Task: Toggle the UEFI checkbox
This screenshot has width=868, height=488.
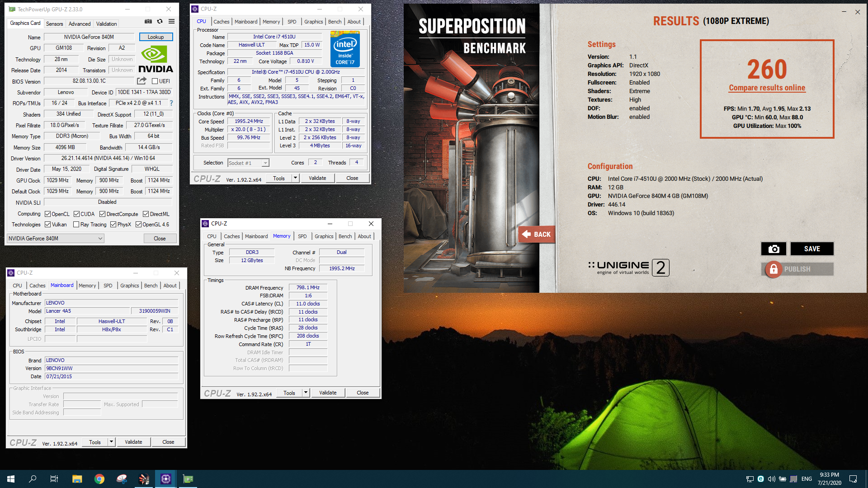Action: tap(155, 81)
